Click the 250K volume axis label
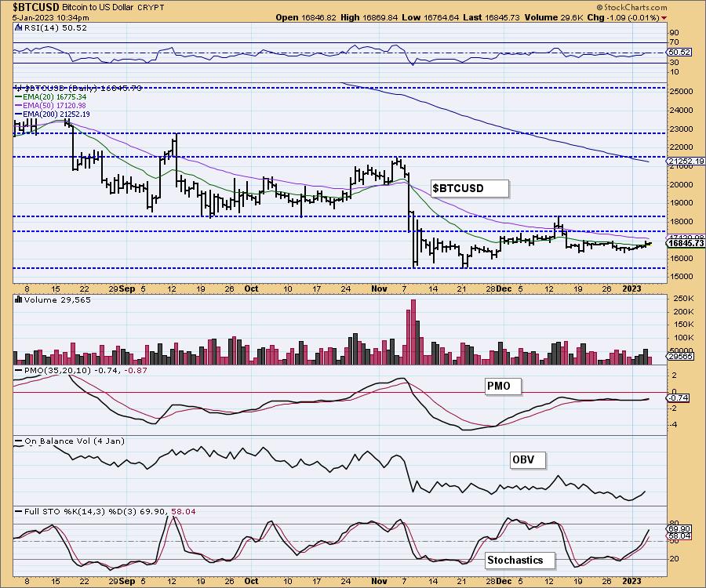The width and height of the screenshot is (706, 588). click(x=683, y=298)
